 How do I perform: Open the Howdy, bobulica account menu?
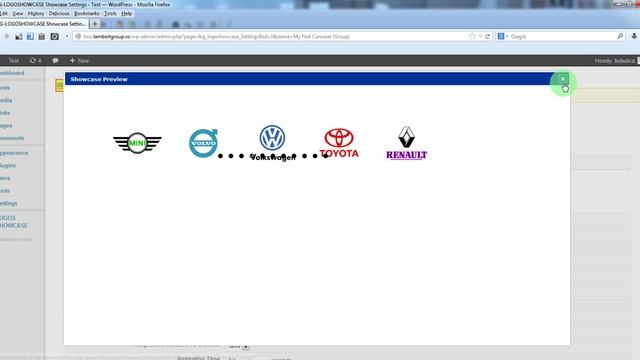click(x=616, y=60)
